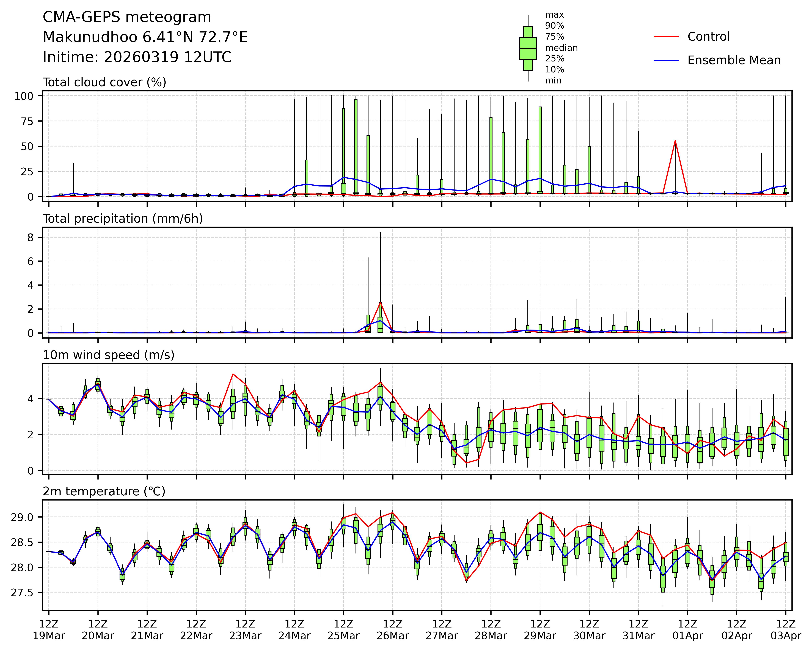Screen dimensions: 812x652
Task: Click the '12Z 25Mar' x-axis label
Action: pos(343,630)
